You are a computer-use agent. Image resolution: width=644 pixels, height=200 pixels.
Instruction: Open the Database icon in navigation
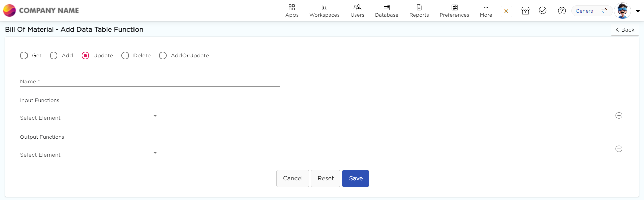tap(387, 8)
